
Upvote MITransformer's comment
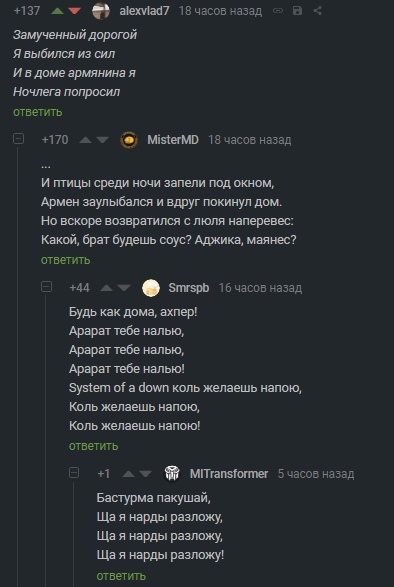(128, 474)
